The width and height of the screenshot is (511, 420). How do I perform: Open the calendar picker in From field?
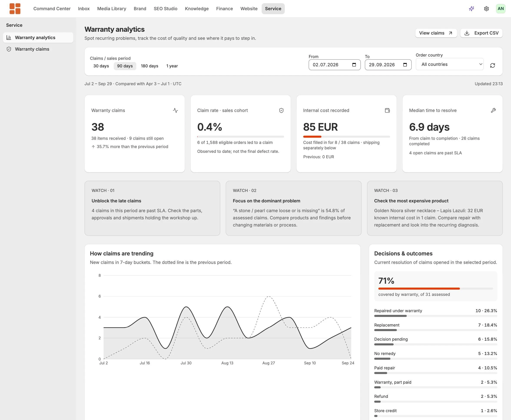(354, 65)
